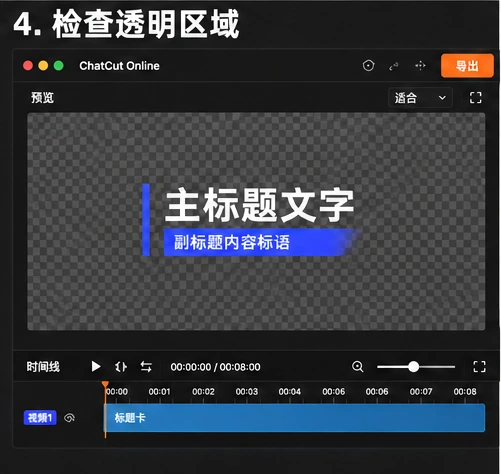Click the orange playhead marker at 00:00
The image size is (501, 474).
point(105,385)
